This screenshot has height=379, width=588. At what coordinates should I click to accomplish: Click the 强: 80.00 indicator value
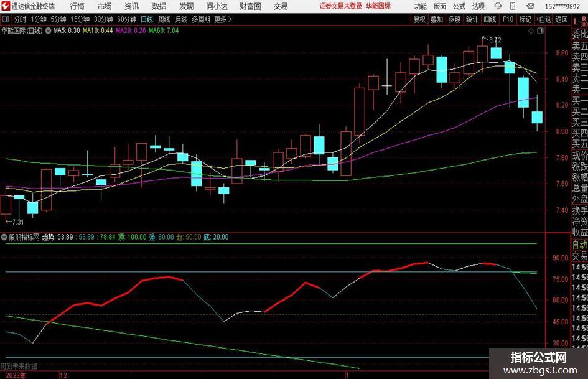tap(162, 237)
